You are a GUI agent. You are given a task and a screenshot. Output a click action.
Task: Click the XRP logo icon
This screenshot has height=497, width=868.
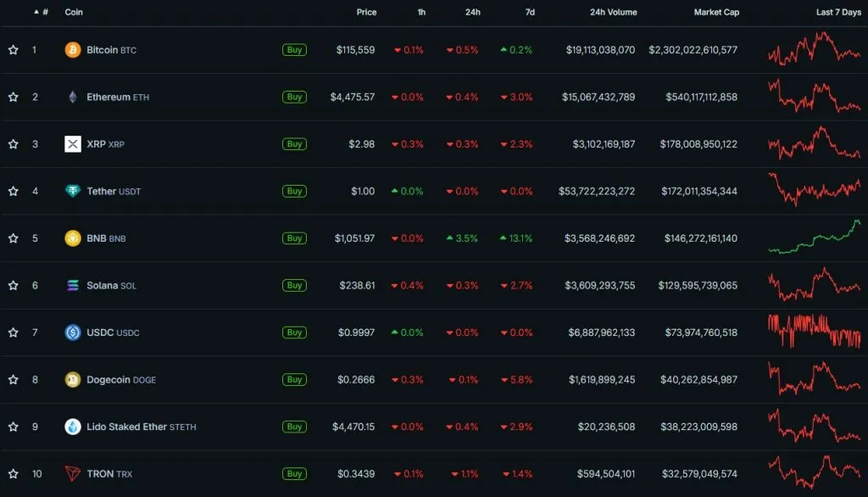tap(73, 144)
